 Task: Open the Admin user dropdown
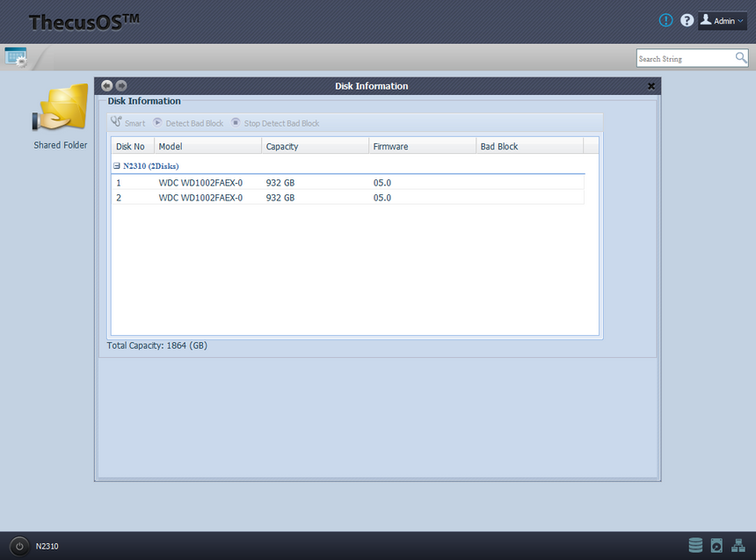(722, 20)
